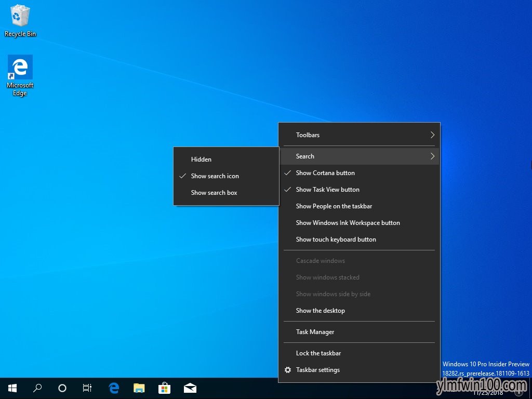Enable Show Windows Ink Workspace button

coord(360,222)
